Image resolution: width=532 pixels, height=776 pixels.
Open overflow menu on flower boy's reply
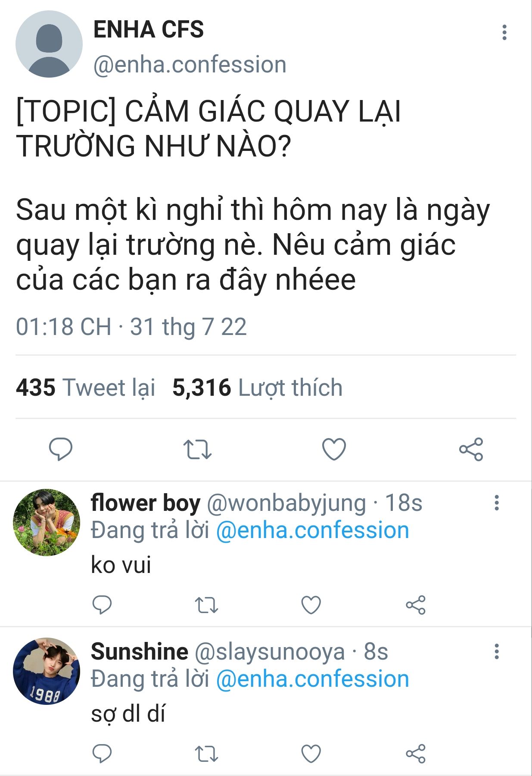tap(497, 503)
